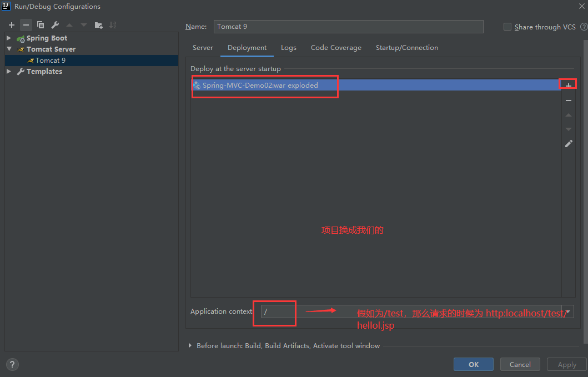Move deployment artifact up
The width and height of the screenshot is (588, 377).
pos(569,115)
